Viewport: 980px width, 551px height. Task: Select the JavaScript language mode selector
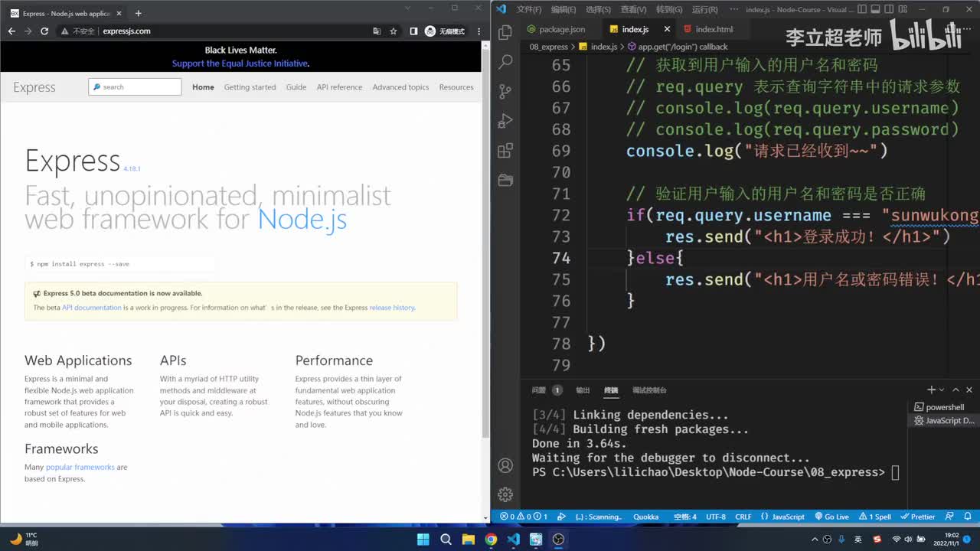pyautogui.click(x=782, y=517)
